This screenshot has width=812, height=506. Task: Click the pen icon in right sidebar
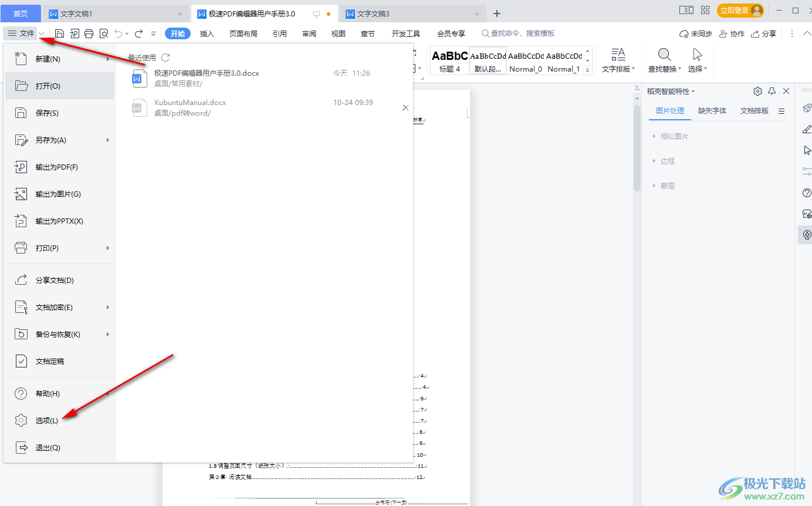(x=807, y=129)
